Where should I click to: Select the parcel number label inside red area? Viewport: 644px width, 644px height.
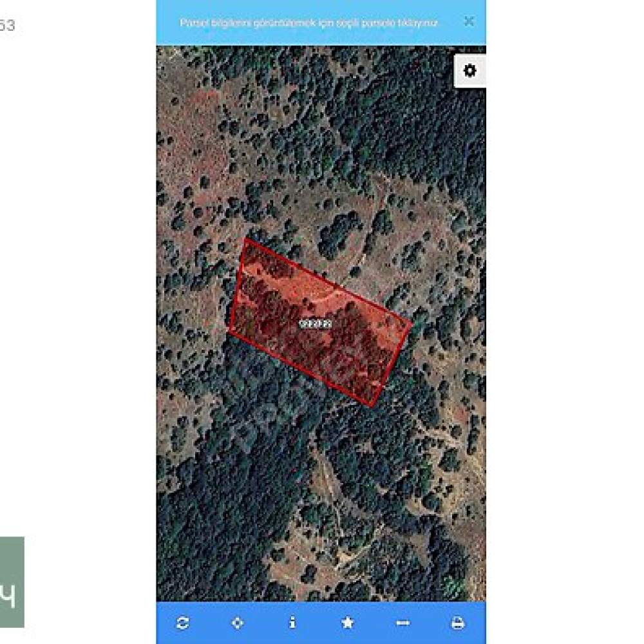click(316, 324)
